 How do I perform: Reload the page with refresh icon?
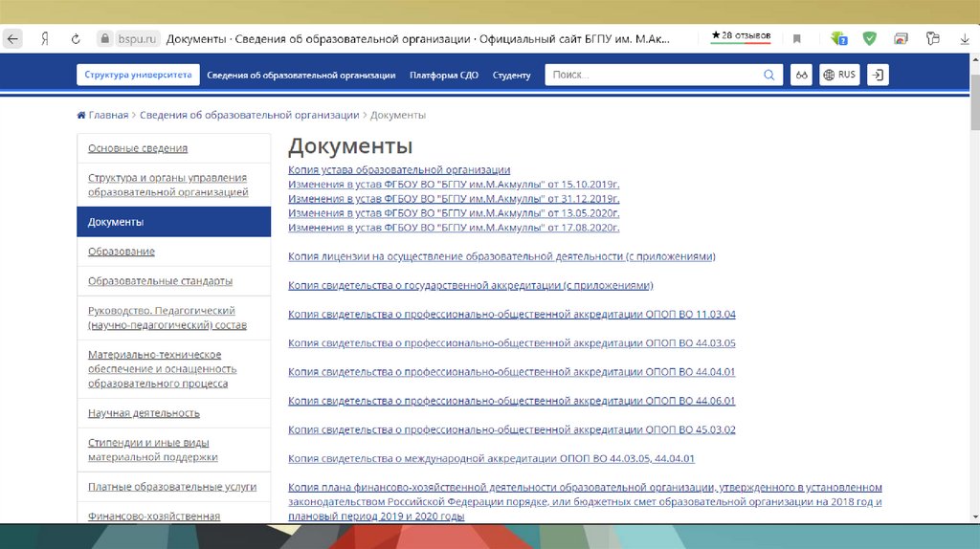(76, 39)
